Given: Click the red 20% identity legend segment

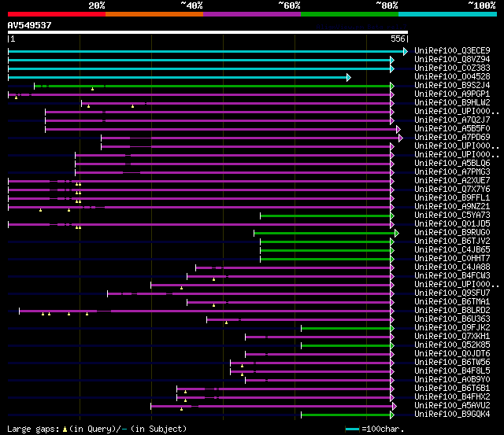Looking at the screenshot, I should [57, 14].
